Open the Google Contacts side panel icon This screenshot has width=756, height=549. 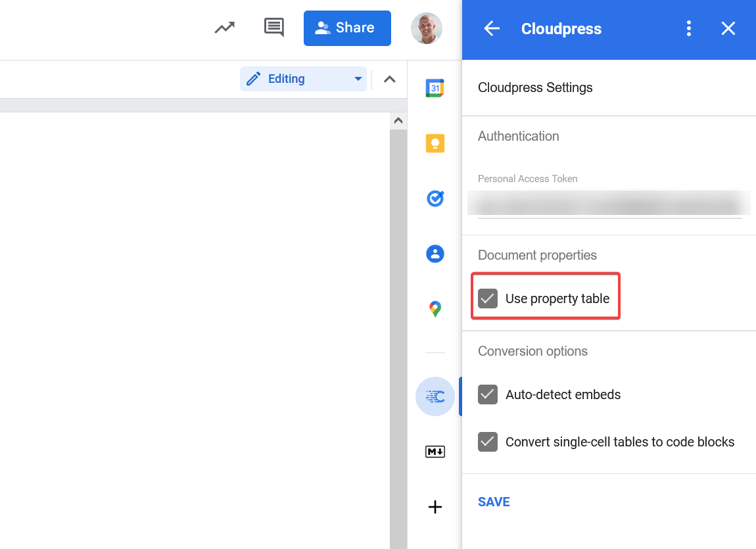click(x=435, y=254)
